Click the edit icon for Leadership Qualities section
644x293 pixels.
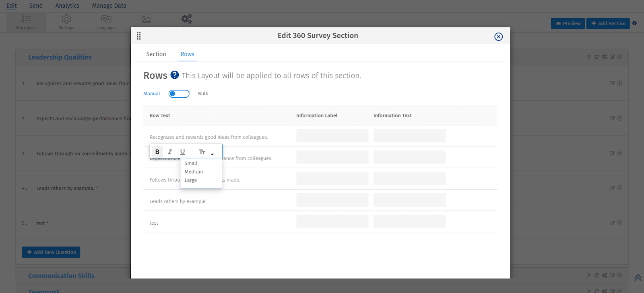pos(612,57)
